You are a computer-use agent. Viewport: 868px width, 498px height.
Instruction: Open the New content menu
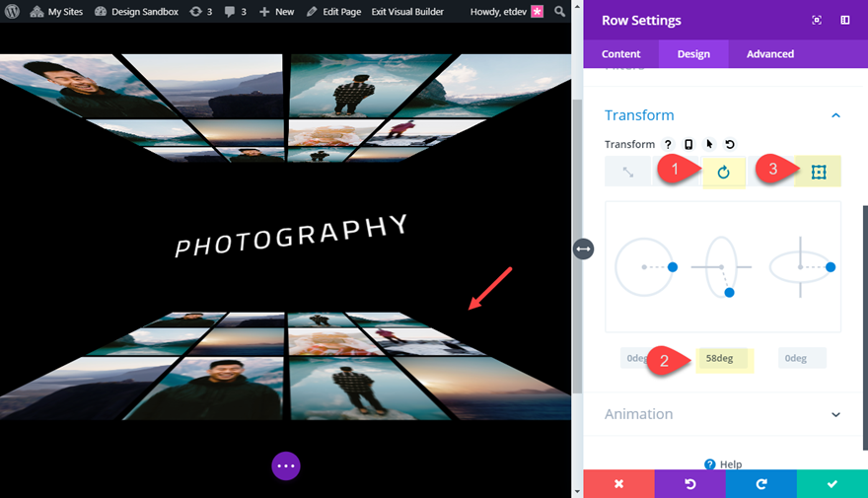277,12
